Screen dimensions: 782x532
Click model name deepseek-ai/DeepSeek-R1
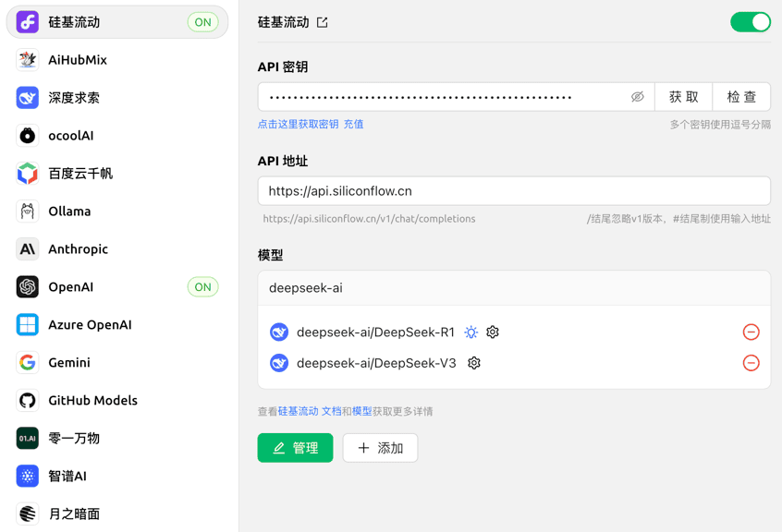375,332
